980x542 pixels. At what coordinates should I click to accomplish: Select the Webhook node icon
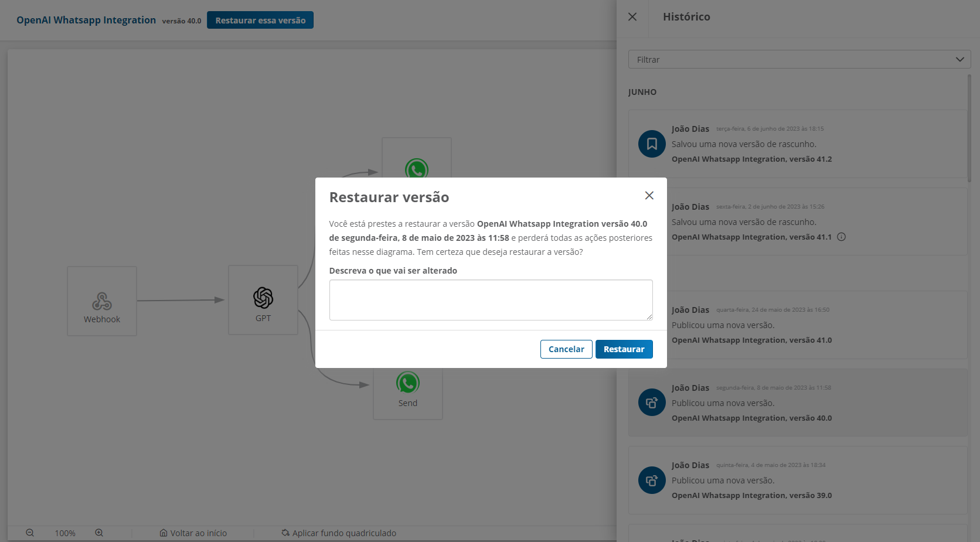tap(102, 301)
